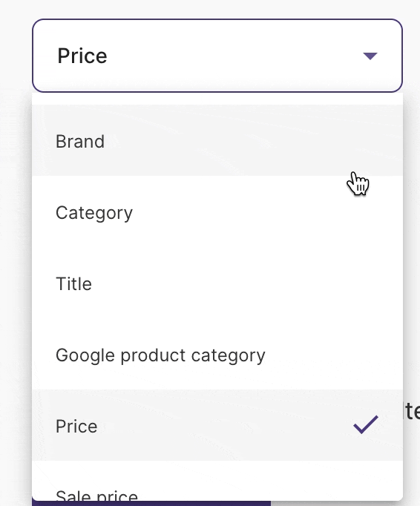Click the checkmark icon beside Price
Screen dimensions: 420x506
click(x=366, y=424)
